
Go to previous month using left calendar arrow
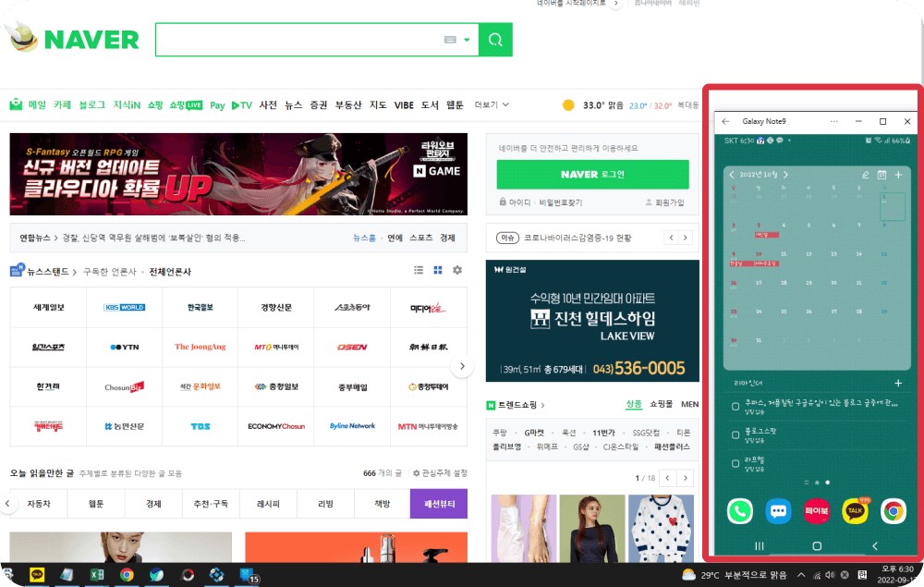732,174
